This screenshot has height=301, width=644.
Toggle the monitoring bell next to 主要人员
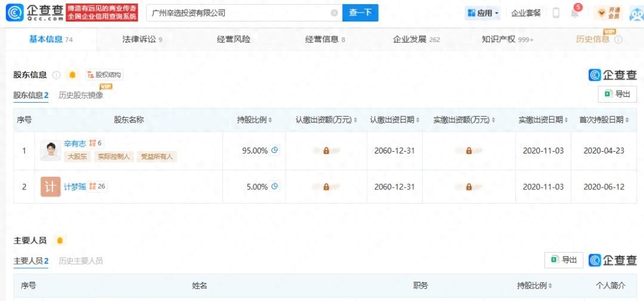click(x=60, y=241)
